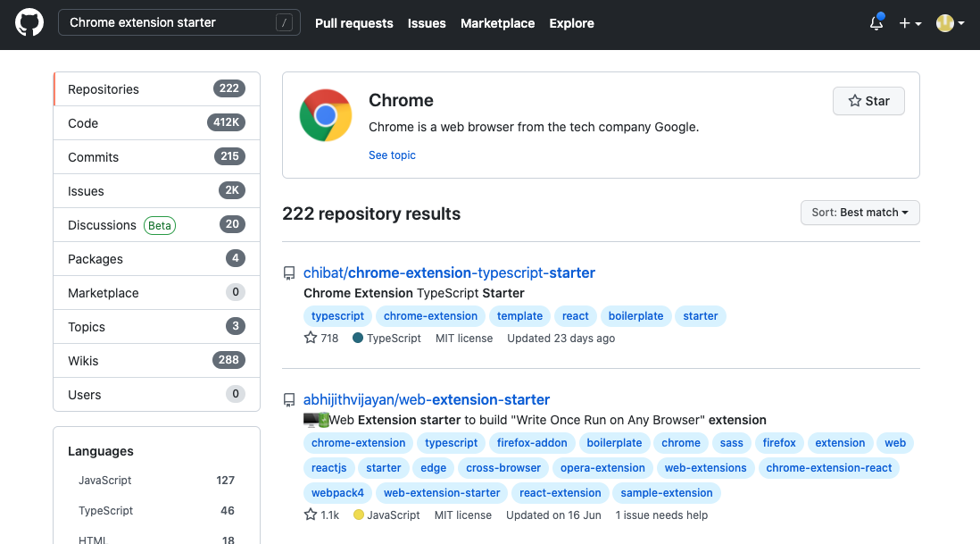
Task: Click the 1.1k stars count
Action: (x=329, y=515)
